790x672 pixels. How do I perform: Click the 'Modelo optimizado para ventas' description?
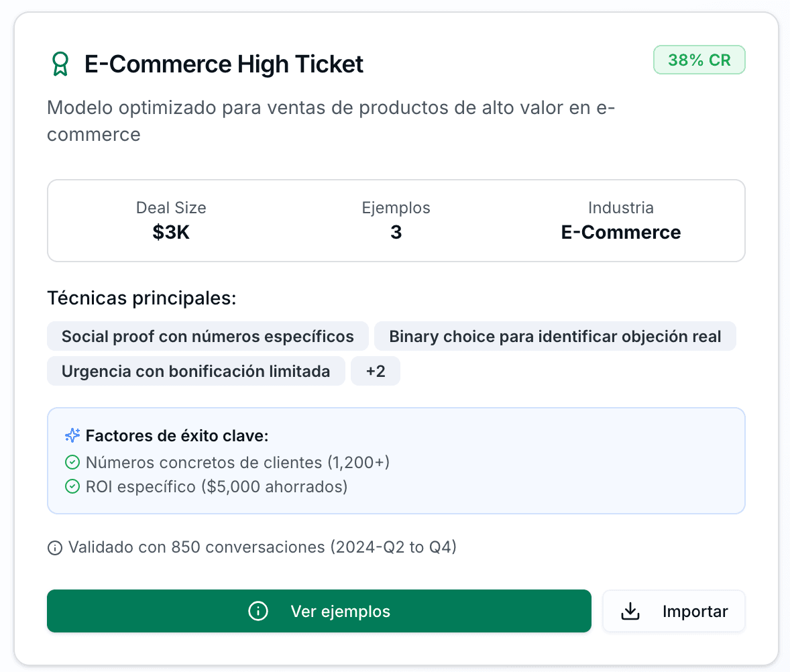331,121
